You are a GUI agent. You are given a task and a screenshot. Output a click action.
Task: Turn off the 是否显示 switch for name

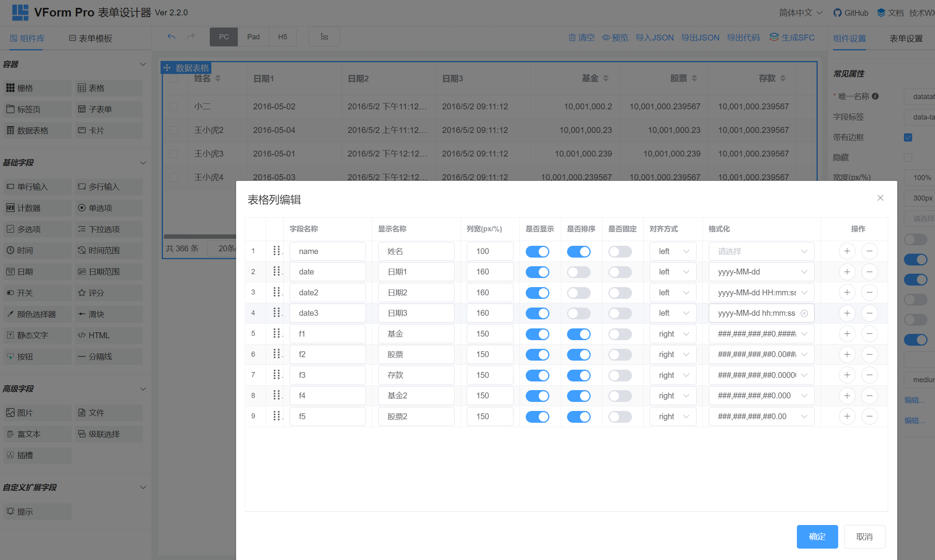(x=537, y=252)
